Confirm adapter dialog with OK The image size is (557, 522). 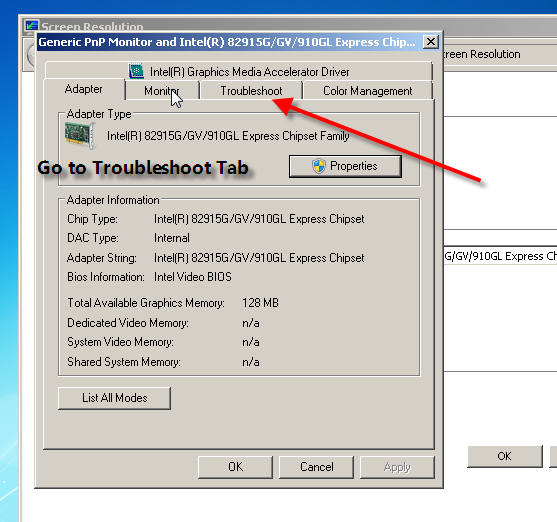coord(236,467)
